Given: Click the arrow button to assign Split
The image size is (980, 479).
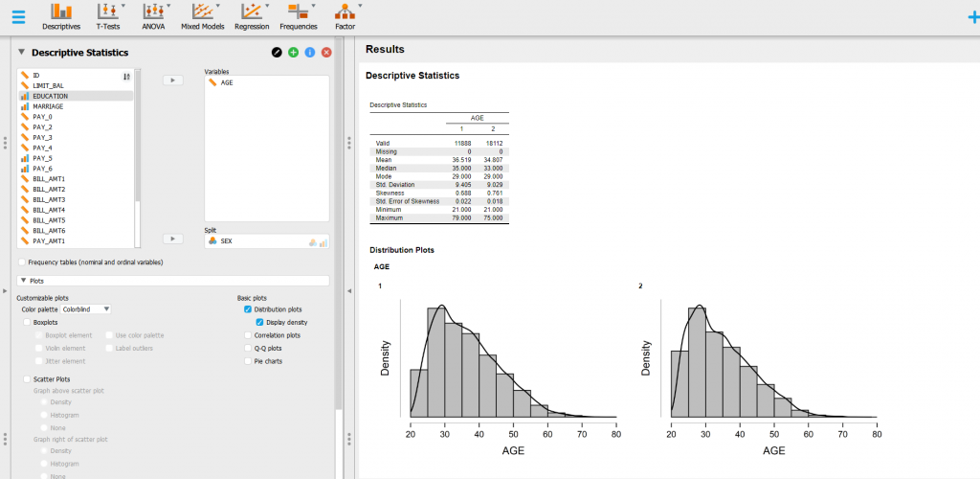Looking at the screenshot, I should tap(172, 239).
